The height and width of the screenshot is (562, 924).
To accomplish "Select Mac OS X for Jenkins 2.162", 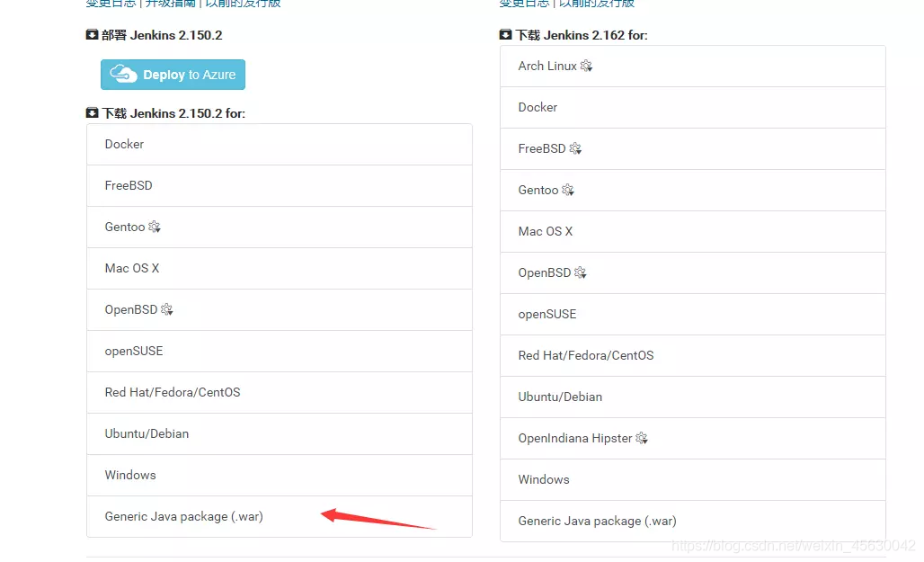I will tap(693, 231).
